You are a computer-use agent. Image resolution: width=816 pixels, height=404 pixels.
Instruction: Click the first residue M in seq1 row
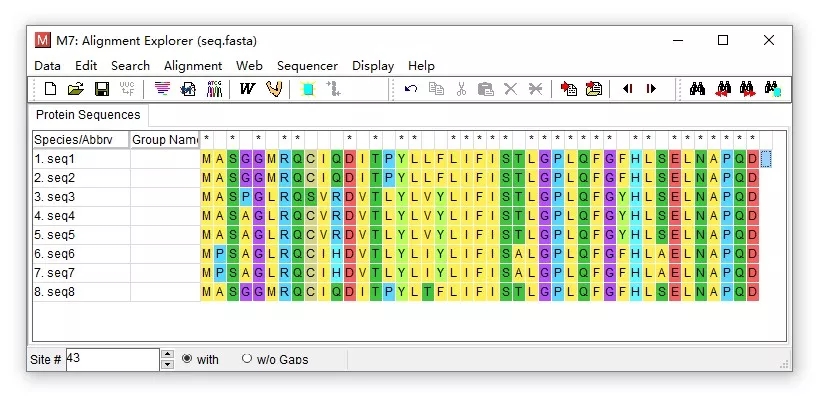pos(207,159)
